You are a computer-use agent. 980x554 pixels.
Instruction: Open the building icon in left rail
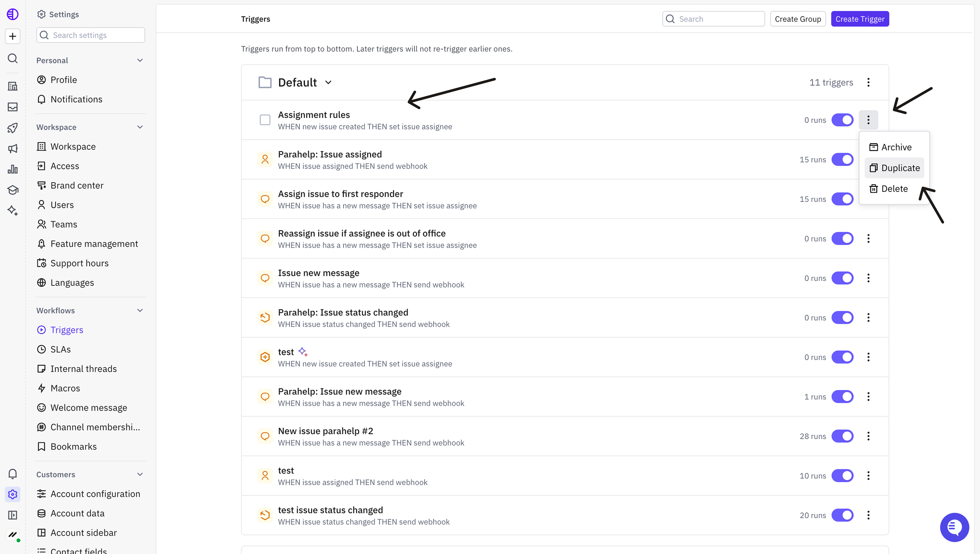pyautogui.click(x=13, y=86)
